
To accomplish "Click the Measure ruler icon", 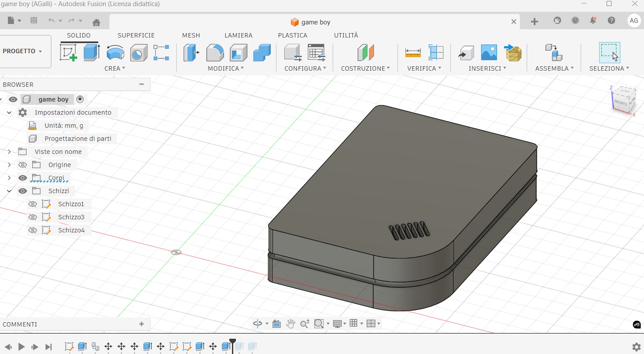I will (412, 53).
